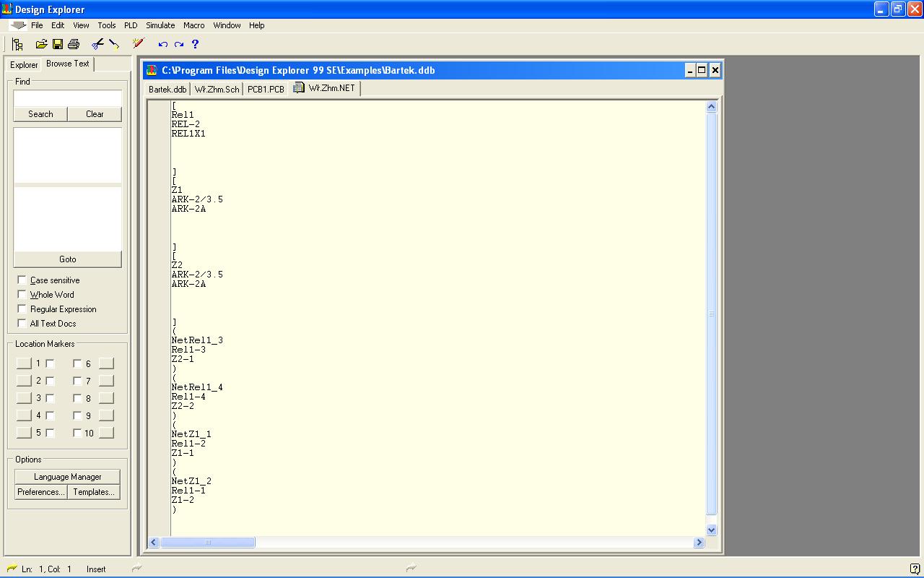Open the File menu

[x=37, y=25]
